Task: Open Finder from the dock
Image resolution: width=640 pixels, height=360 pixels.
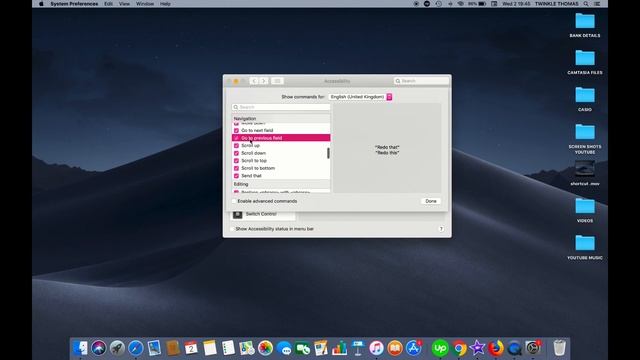Action: point(80,348)
